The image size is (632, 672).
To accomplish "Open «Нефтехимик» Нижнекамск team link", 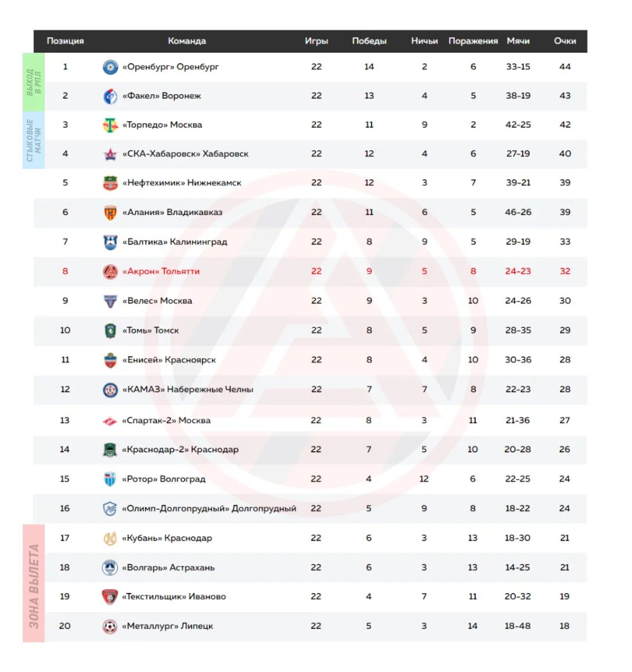I will (182, 183).
